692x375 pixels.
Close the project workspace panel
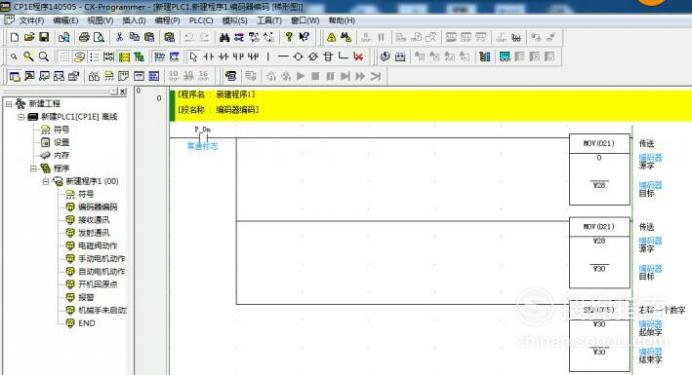coord(123,91)
